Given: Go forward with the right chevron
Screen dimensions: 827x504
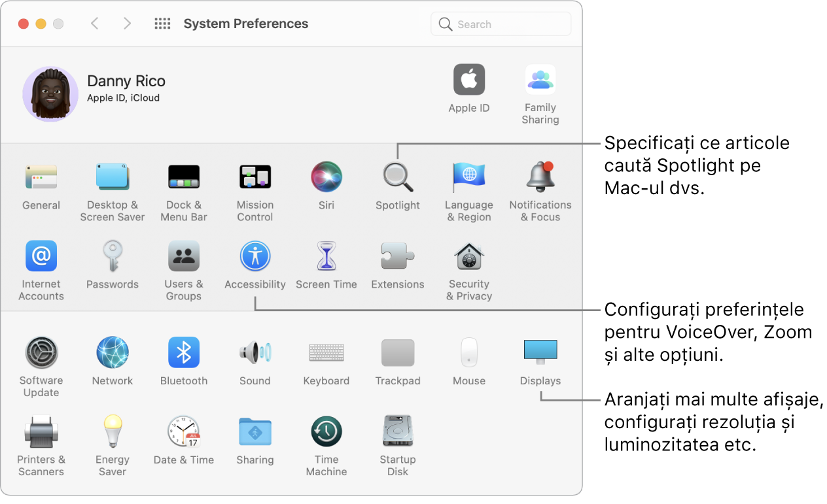Looking at the screenshot, I should tap(127, 24).
